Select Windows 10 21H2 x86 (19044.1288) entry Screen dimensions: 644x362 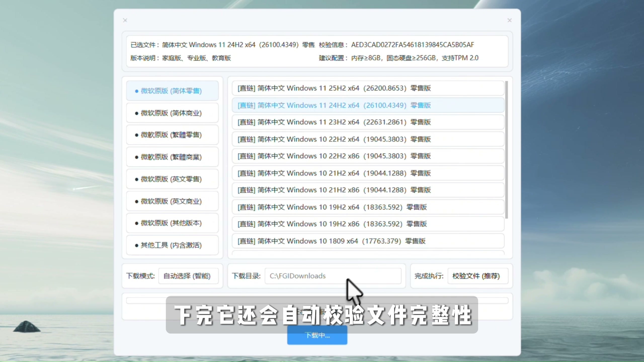[368, 190]
